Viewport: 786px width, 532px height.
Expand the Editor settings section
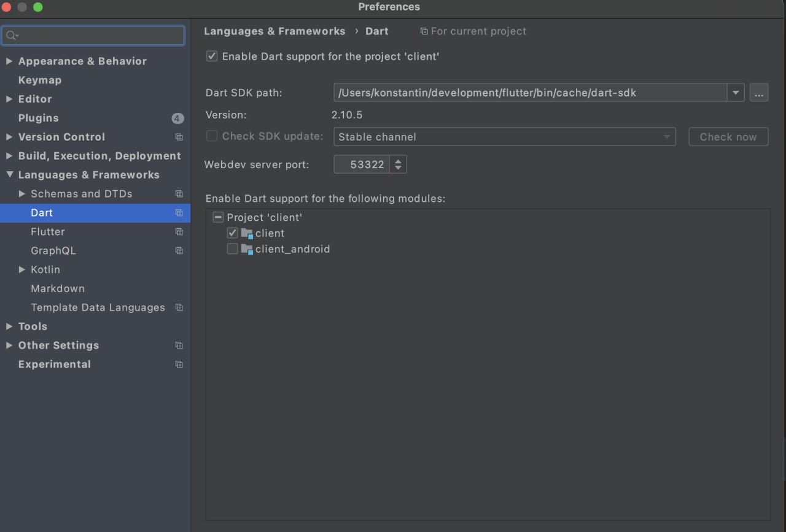9,99
